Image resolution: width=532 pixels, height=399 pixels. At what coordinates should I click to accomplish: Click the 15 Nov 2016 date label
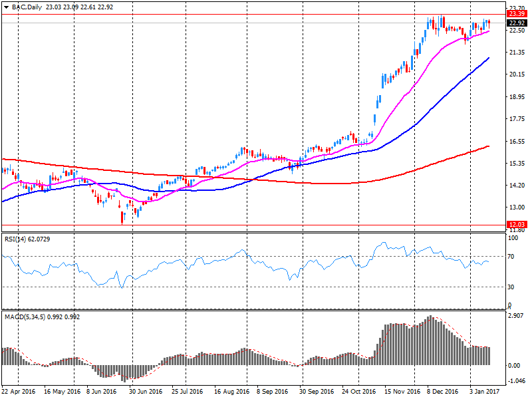point(402,392)
